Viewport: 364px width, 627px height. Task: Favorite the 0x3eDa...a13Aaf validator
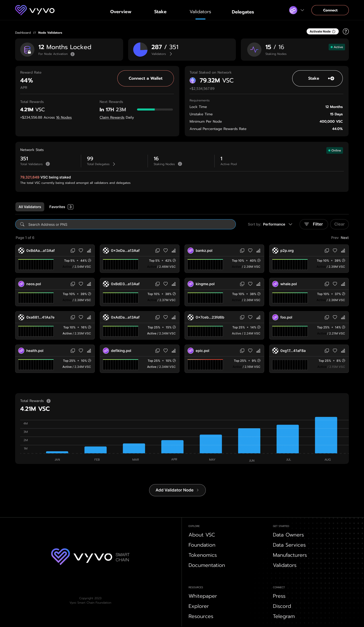click(166, 250)
